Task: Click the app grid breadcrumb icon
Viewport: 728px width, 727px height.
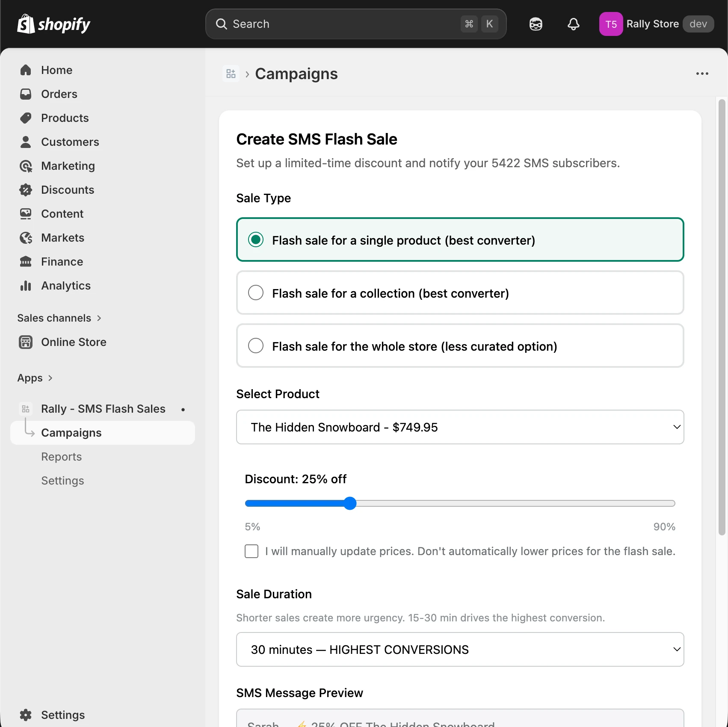Action: [231, 74]
